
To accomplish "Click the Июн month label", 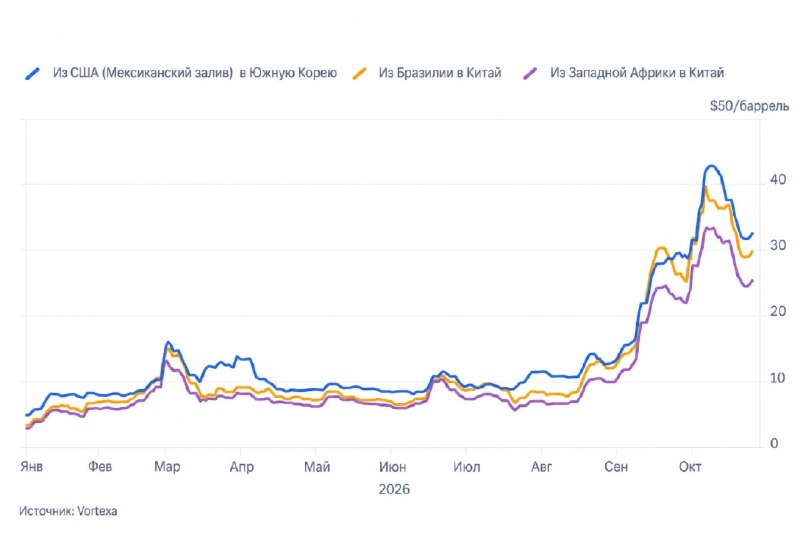I will (x=392, y=467).
